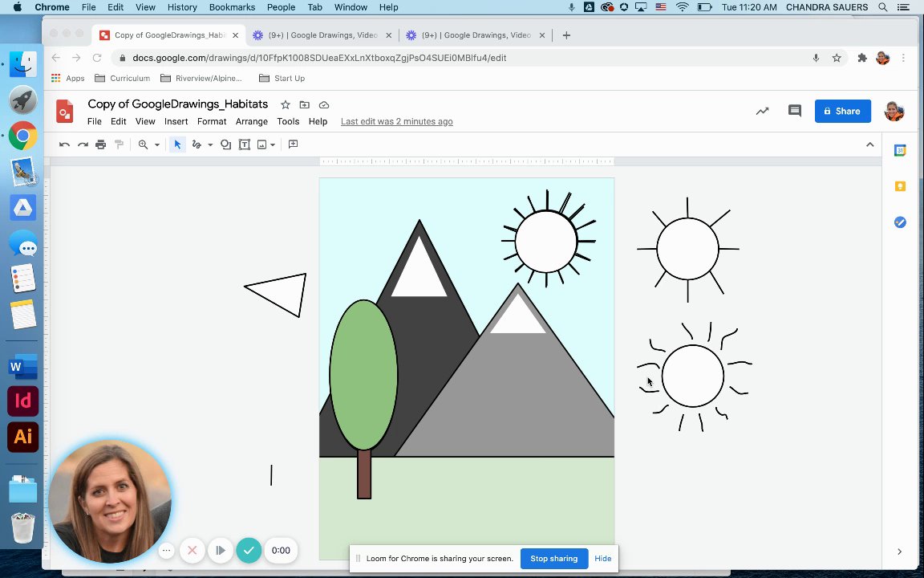Viewport: 924px width, 578px height.
Task: Open the zoom dropdown arrow
Action: point(156,145)
